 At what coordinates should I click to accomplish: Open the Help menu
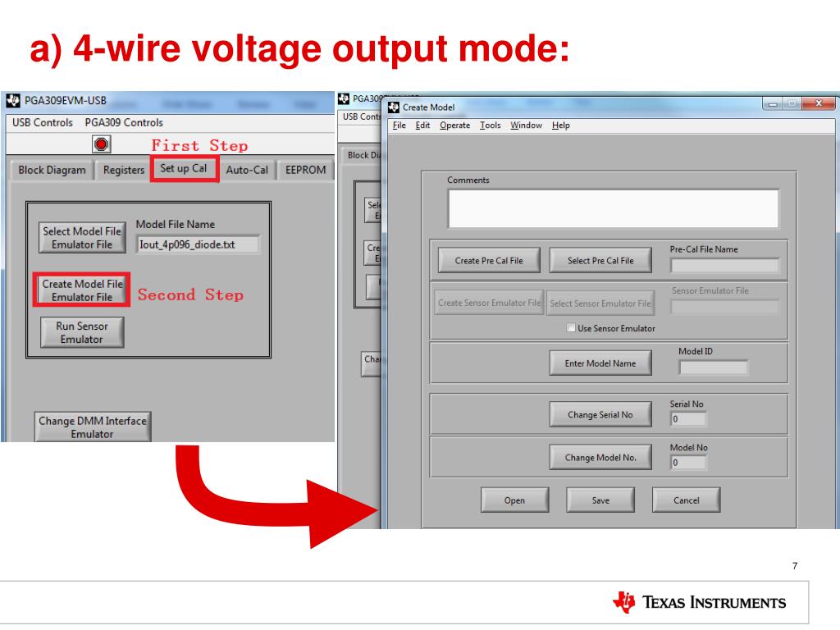coord(561,126)
